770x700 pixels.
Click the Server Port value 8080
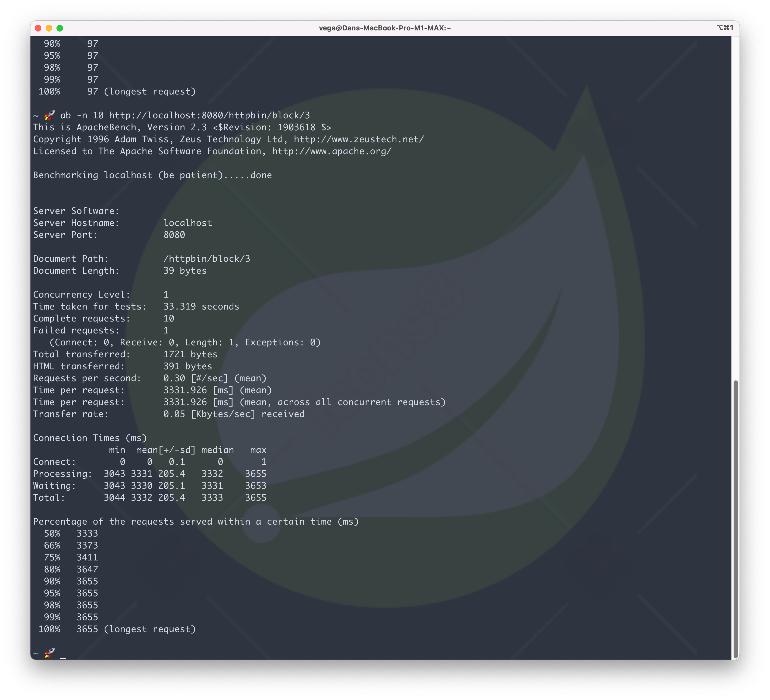174,235
